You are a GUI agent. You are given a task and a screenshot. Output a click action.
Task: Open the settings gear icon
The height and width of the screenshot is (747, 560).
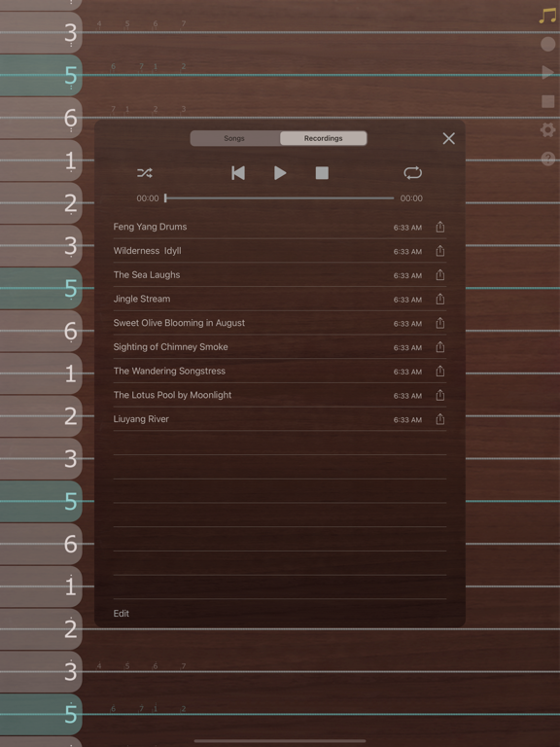click(547, 130)
